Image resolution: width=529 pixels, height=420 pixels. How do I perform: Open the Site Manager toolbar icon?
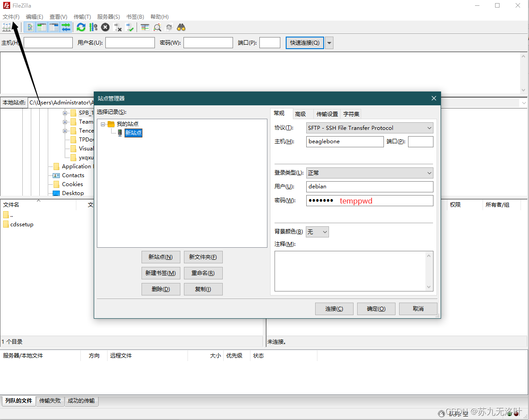[7, 27]
